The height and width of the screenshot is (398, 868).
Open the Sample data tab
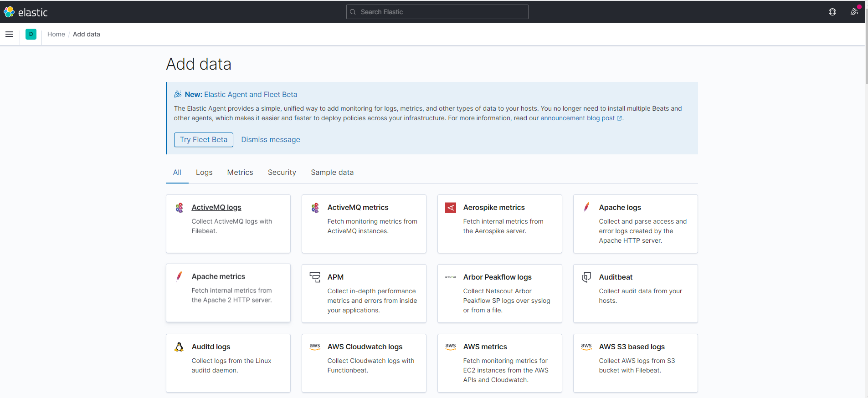click(x=332, y=173)
